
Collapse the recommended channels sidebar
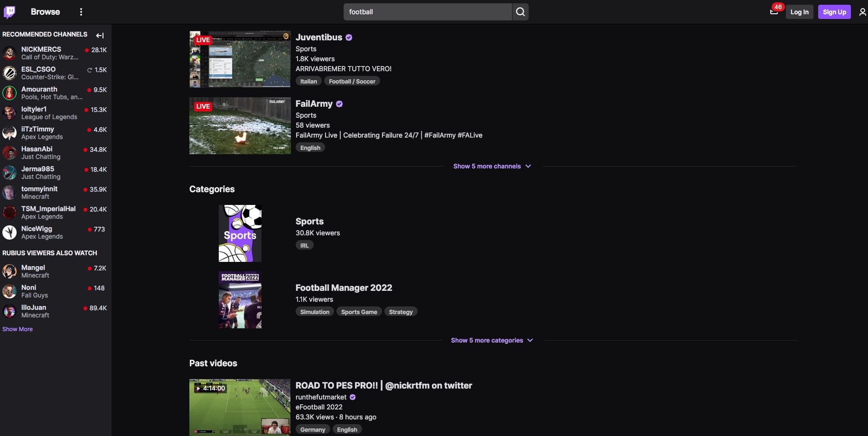click(x=100, y=35)
